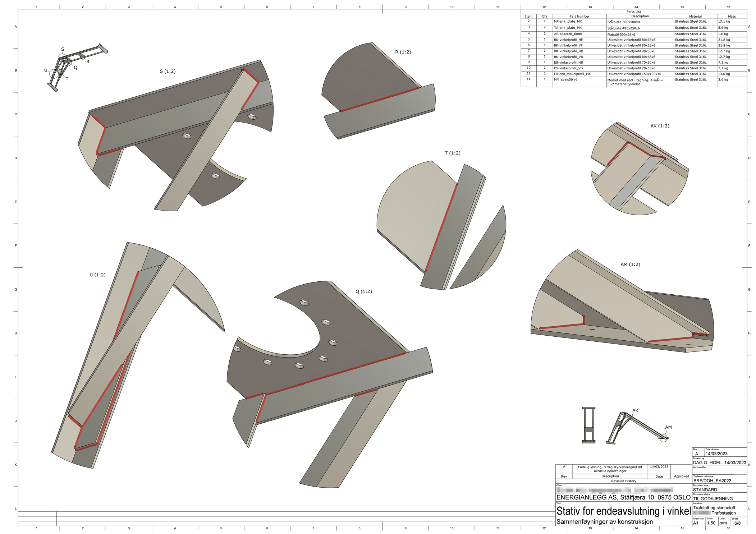Select the AM (1:2) detail view label
Viewport: 756px width, 534px height.
630,264
